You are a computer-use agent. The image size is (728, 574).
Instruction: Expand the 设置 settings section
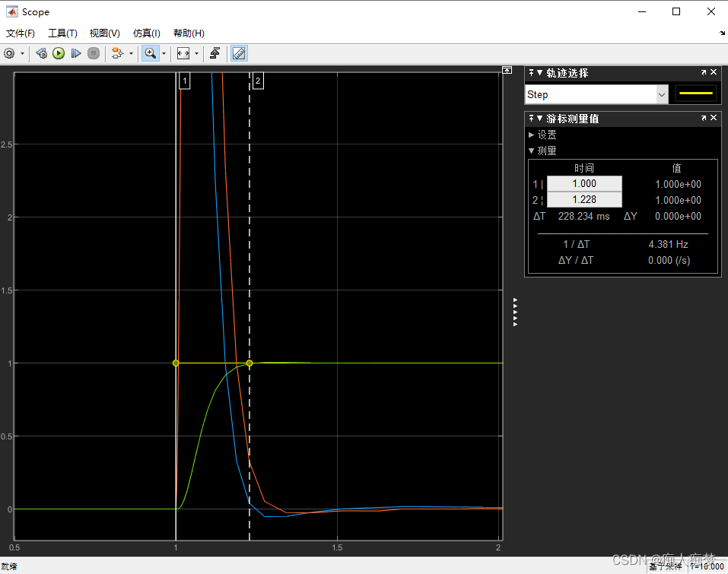point(531,135)
